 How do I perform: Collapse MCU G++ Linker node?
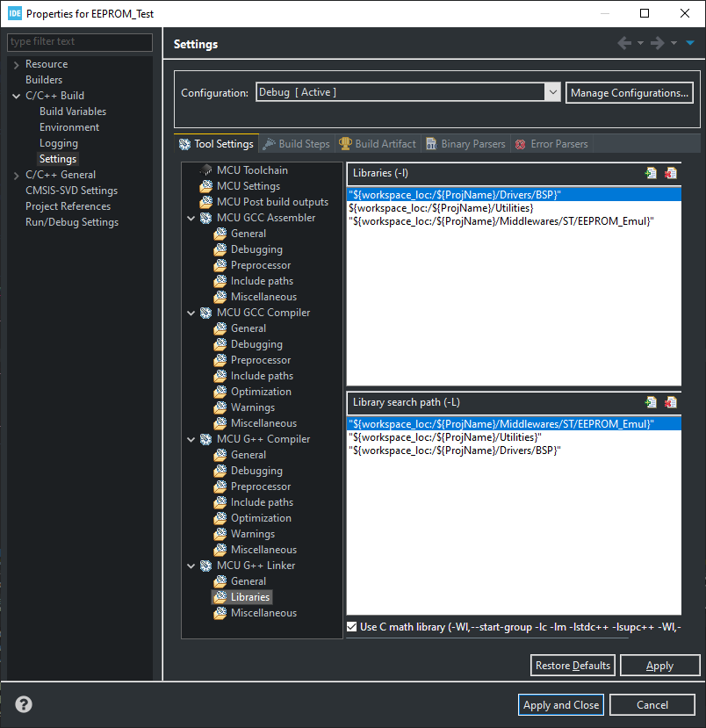pos(191,565)
